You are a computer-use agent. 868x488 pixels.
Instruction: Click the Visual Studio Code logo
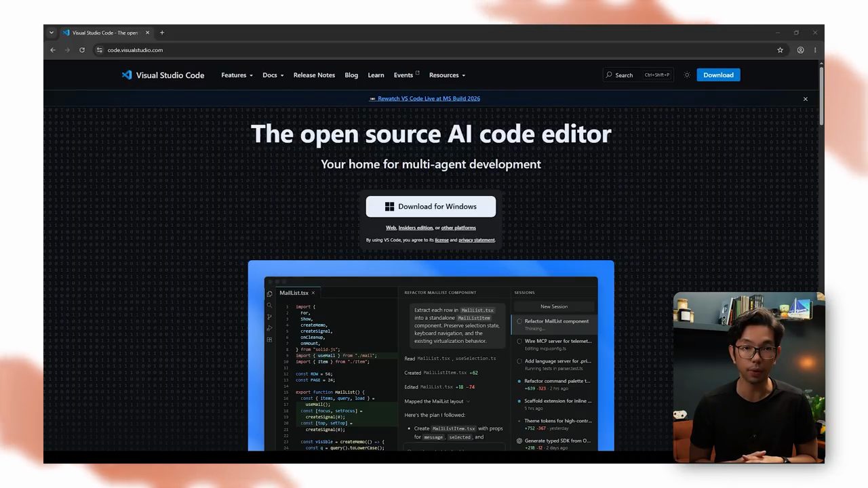point(163,75)
